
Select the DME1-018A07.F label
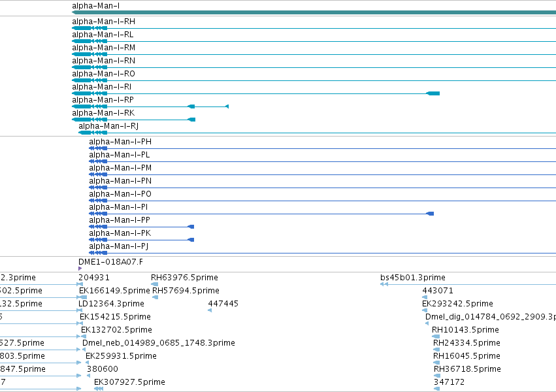pyautogui.click(x=110, y=262)
